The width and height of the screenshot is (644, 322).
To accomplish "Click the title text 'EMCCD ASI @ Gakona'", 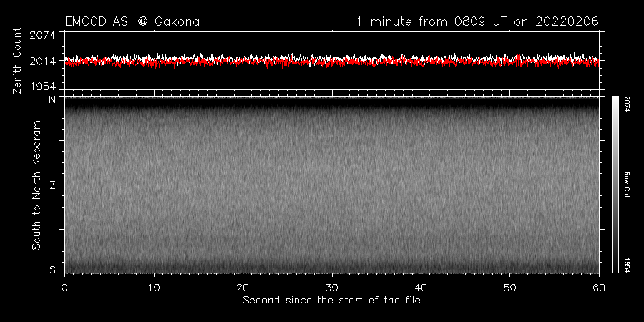I will point(132,21).
